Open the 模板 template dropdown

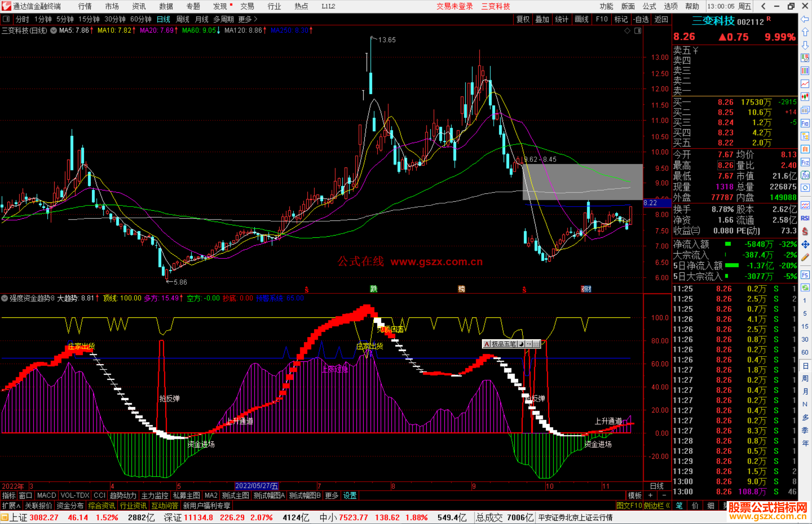click(x=635, y=495)
